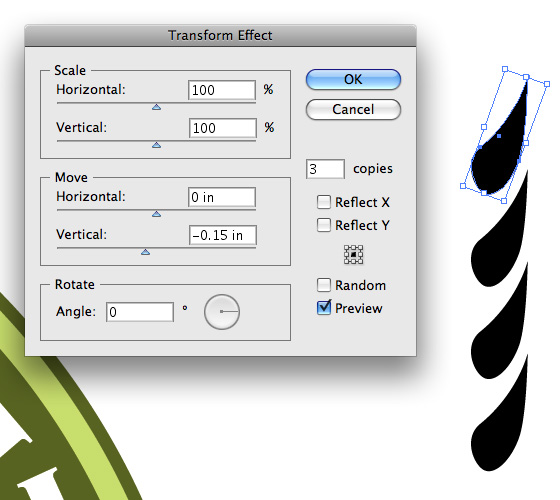This screenshot has width=560, height=500.
Task: Toggle the Random checkbox
Action: tap(324, 285)
